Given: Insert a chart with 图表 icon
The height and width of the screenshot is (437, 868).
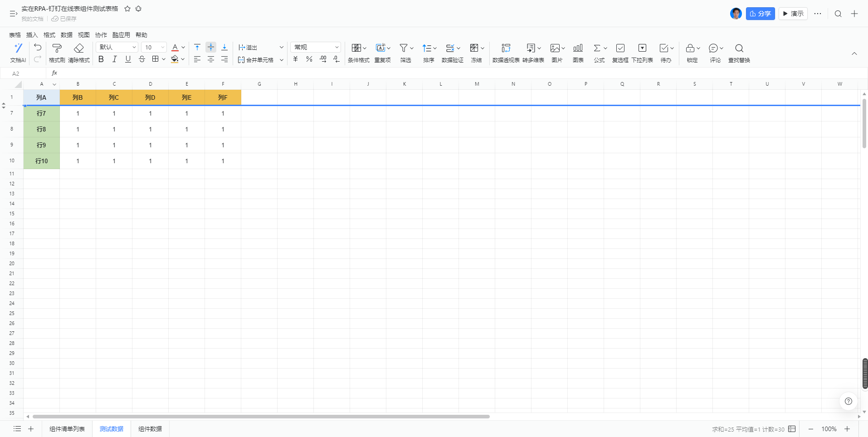Looking at the screenshot, I should (578, 49).
